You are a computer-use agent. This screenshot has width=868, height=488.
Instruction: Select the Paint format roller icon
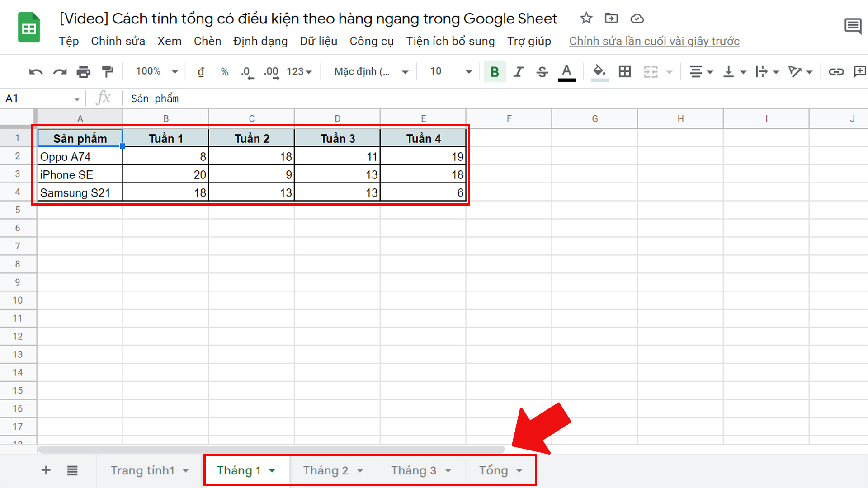tap(107, 71)
